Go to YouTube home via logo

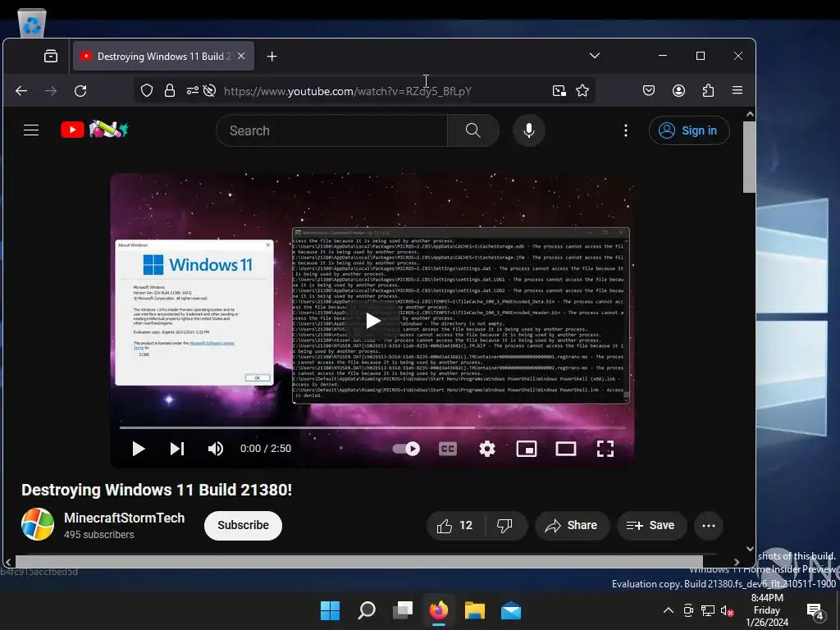click(x=94, y=129)
